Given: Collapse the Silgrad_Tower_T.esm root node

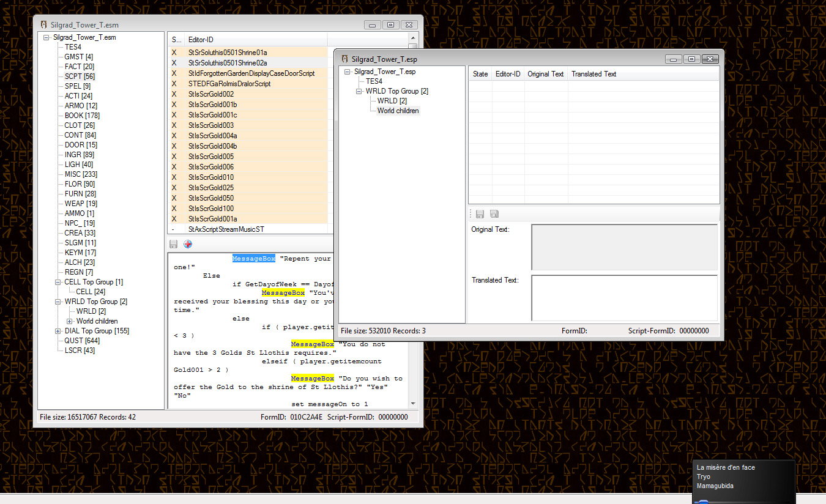Looking at the screenshot, I should 47,37.
